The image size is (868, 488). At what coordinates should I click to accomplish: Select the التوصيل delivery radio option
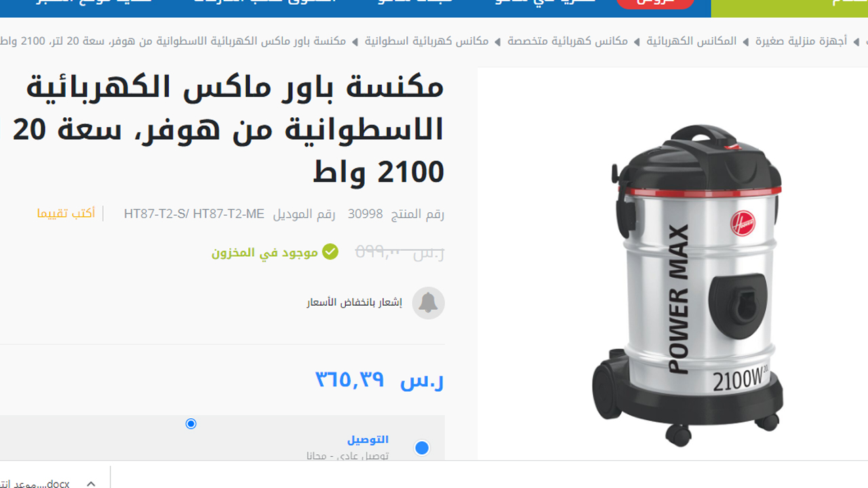click(422, 448)
